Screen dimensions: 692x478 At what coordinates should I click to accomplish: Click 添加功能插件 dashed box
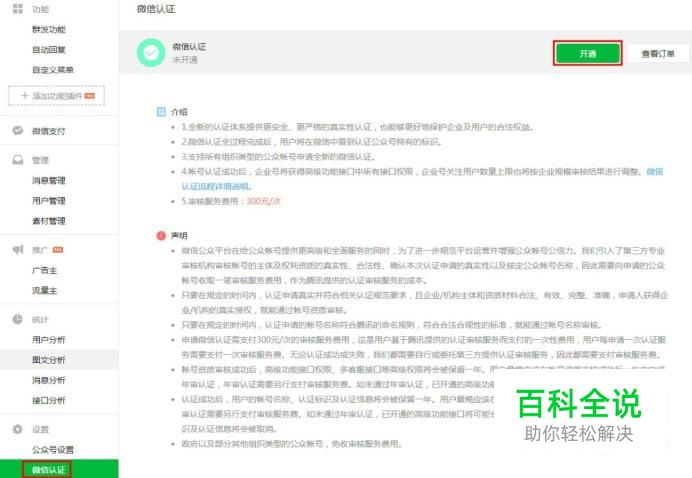(x=56, y=95)
